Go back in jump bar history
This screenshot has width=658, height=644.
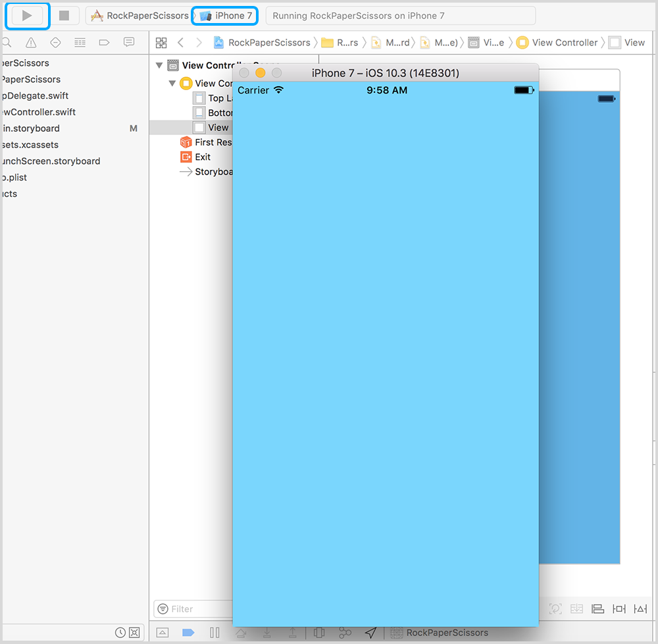point(181,43)
